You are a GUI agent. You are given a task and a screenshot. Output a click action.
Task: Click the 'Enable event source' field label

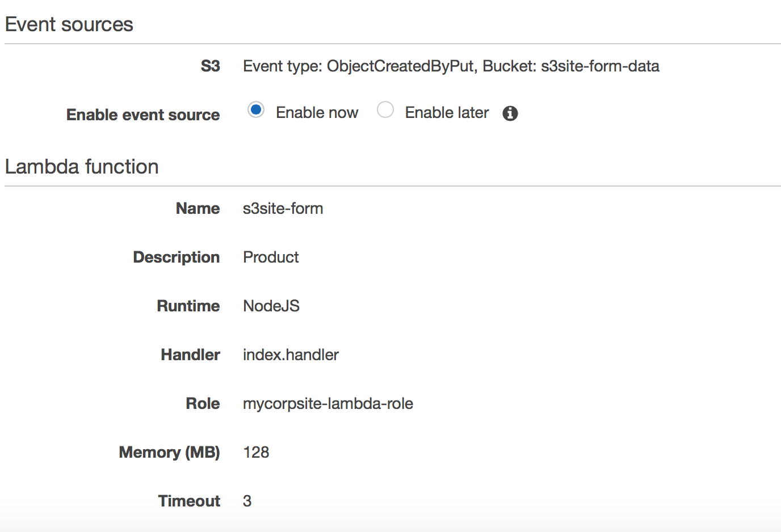tap(143, 115)
